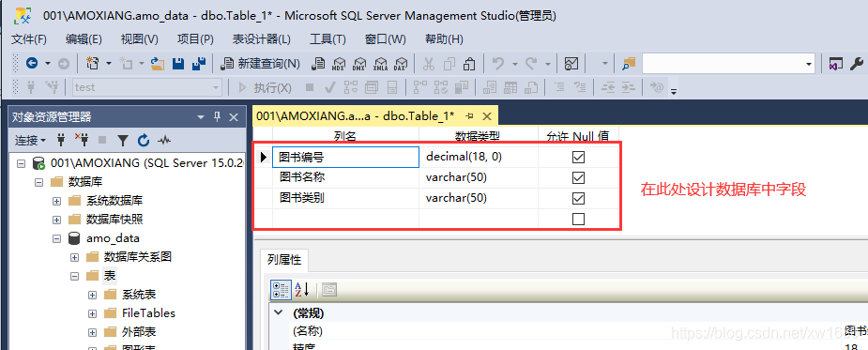Open the 工具(T) menu
The image size is (868, 350).
click(x=327, y=39)
